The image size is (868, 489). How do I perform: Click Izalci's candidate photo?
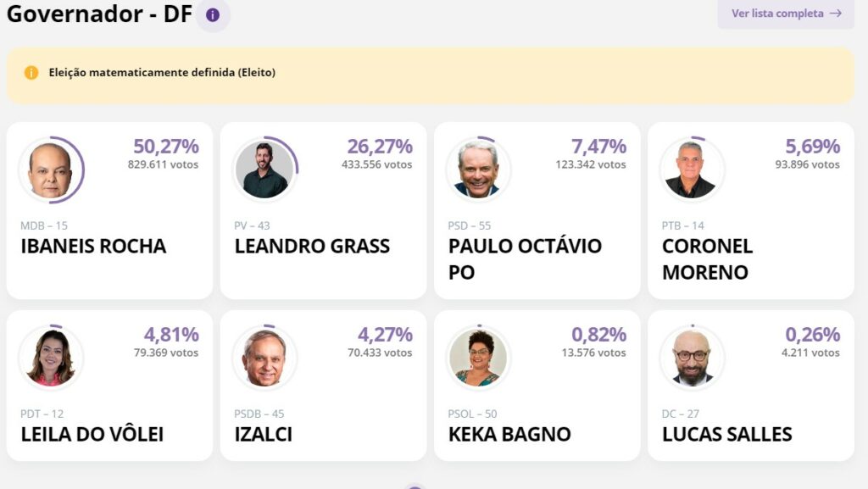tap(264, 358)
